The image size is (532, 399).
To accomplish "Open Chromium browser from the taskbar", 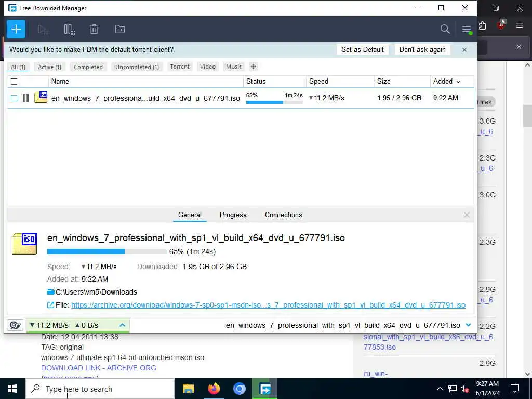I will point(239,389).
